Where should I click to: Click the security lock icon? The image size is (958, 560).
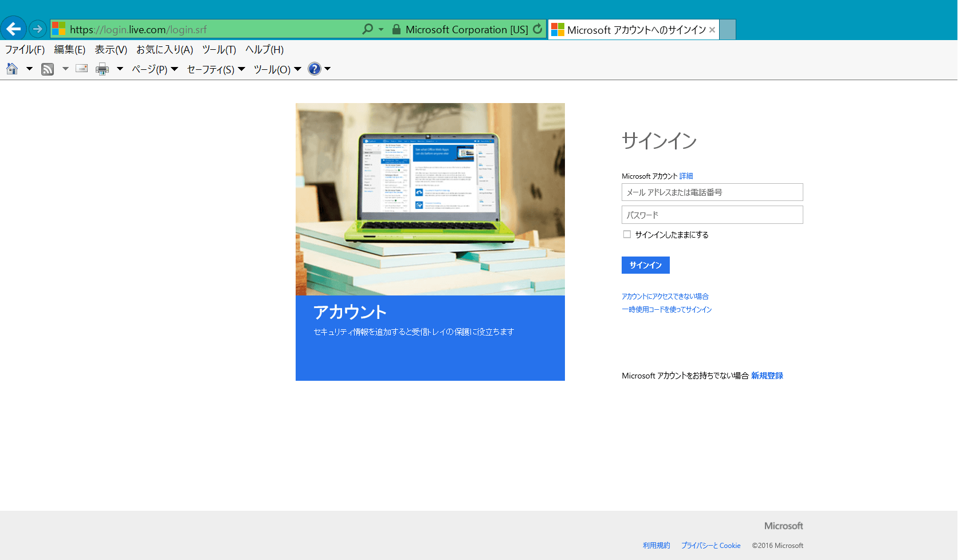[396, 29]
